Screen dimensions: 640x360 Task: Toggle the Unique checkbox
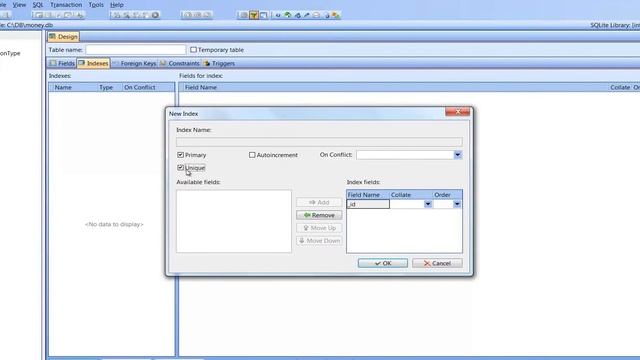click(180, 167)
